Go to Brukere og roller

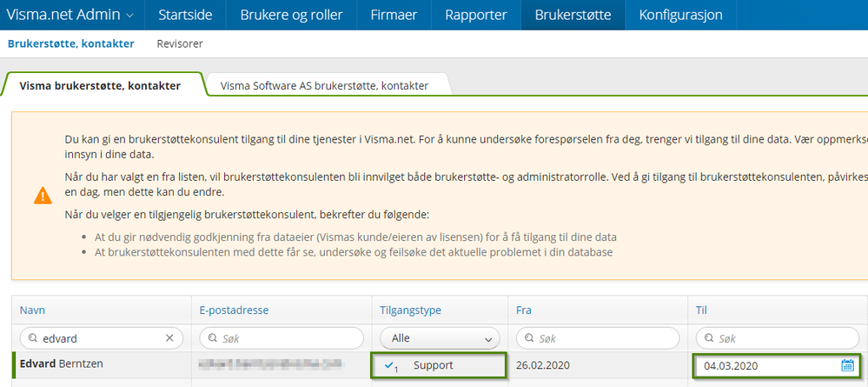click(x=291, y=15)
